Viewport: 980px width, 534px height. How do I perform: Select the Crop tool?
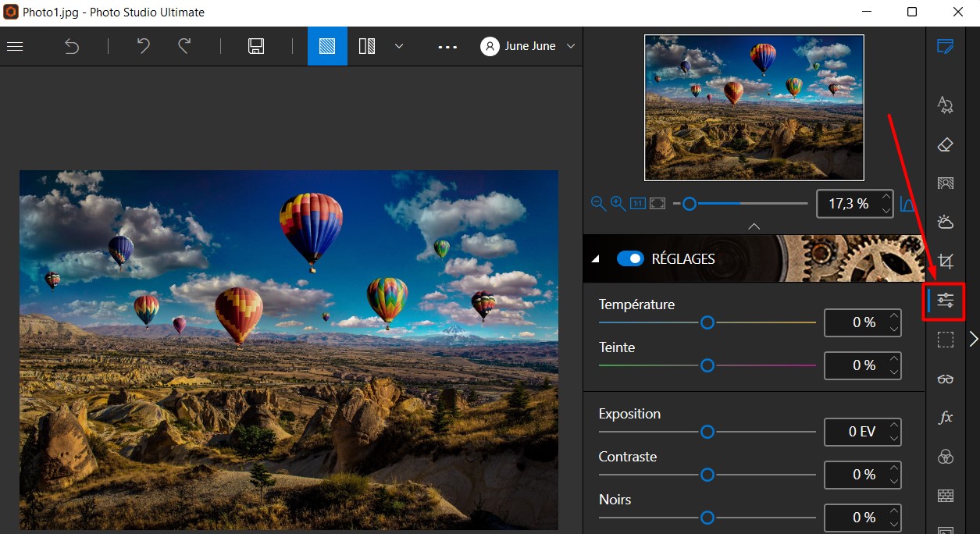click(946, 261)
